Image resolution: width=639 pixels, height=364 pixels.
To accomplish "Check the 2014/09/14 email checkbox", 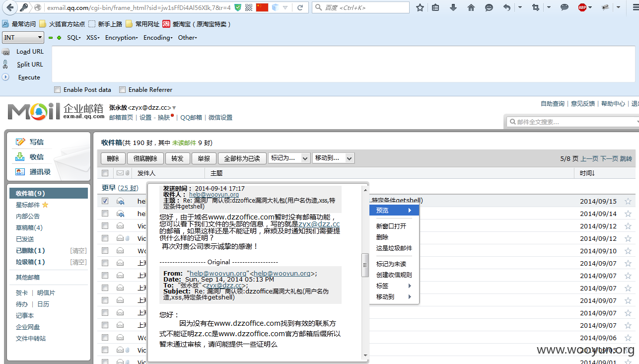I will [105, 214].
